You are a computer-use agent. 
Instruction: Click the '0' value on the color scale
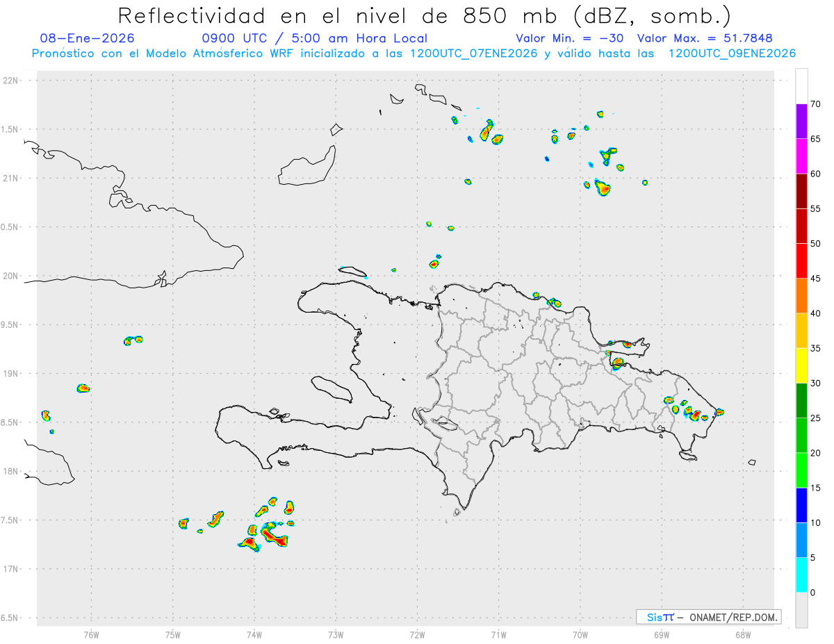pyautogui.click(x=812, y=593)
